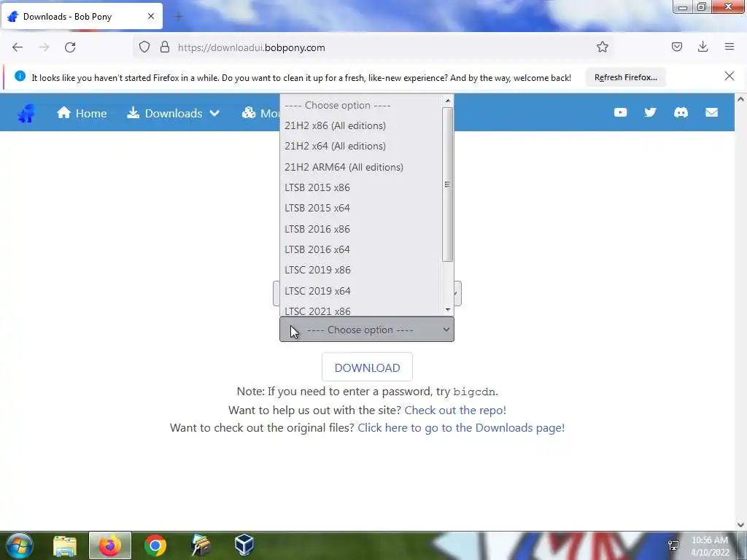Expand the Downloads navbar menu
The height and width of the screenshot is (560, 747).
(173, 113)
